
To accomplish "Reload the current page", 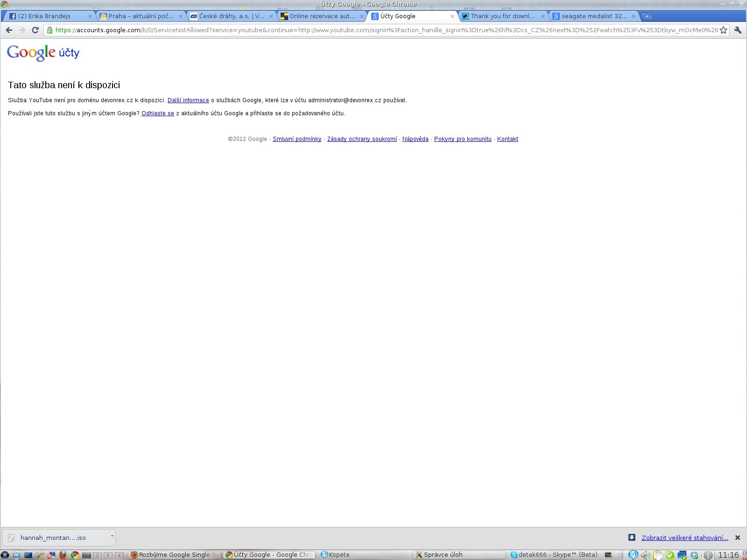I will tap(35, 30).
